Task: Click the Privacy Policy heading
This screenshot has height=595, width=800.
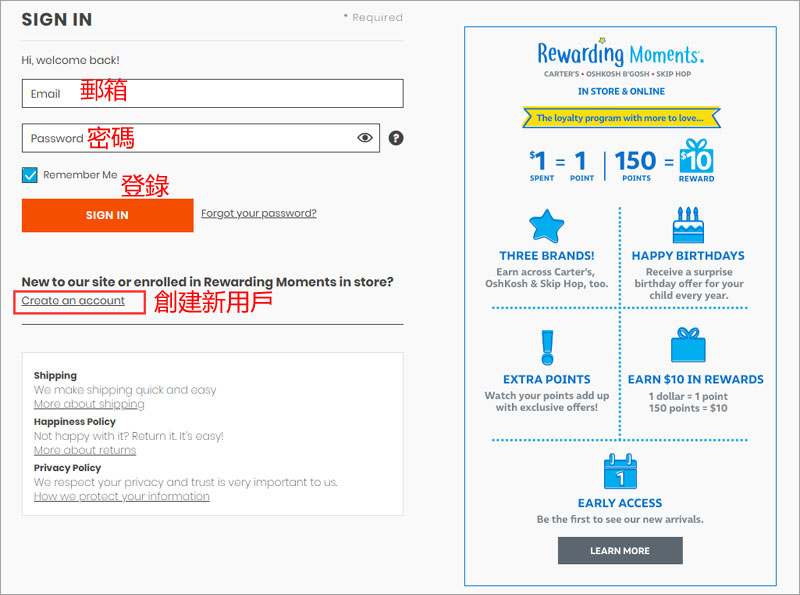Action: point(67,468)
